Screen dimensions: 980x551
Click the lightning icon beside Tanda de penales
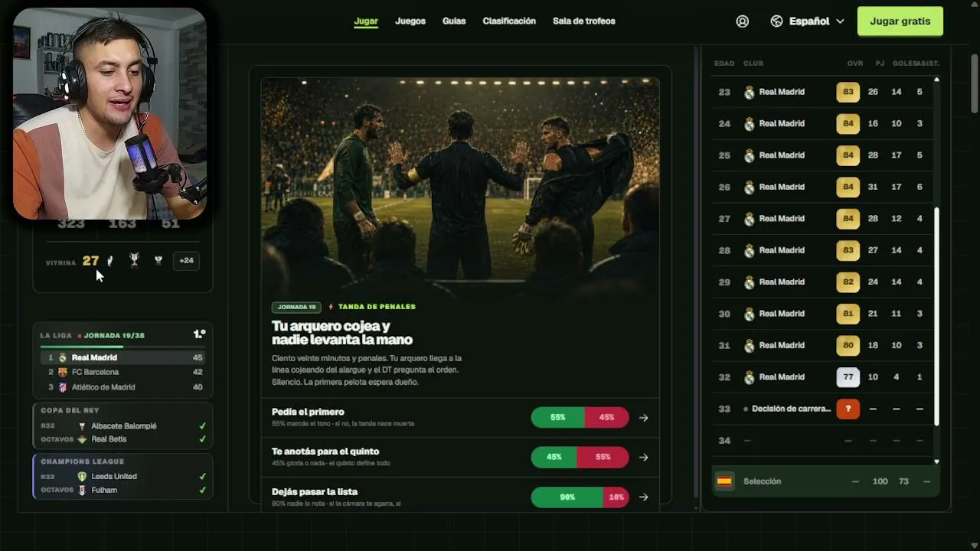[x=331, y=307]
